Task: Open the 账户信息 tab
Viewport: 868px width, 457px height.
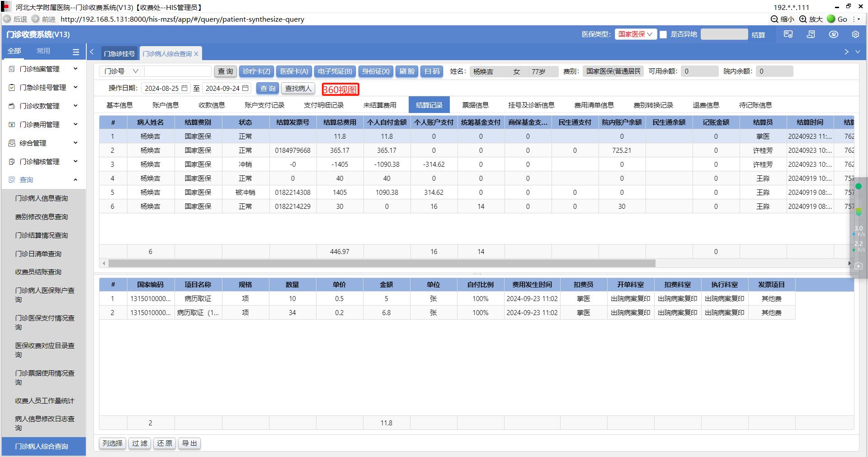Action: [165, 105]
